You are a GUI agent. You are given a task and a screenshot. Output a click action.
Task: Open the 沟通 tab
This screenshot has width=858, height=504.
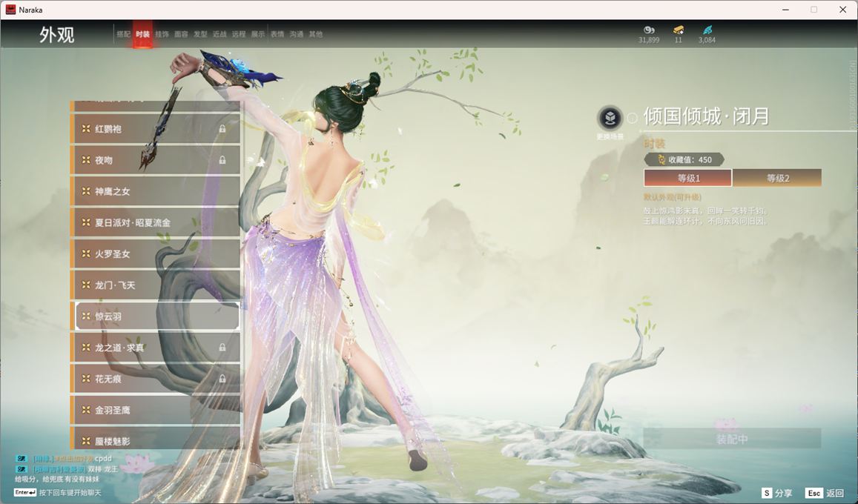[x=297, y=34]
